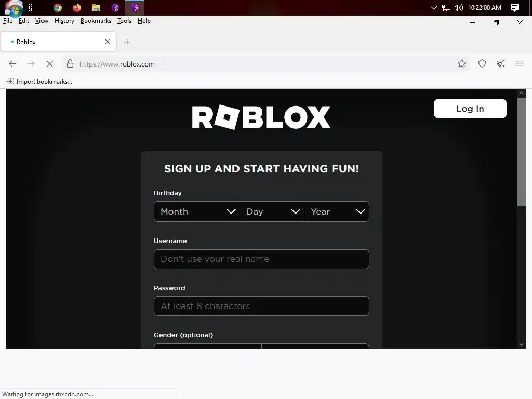Go forward one page
532x399 pixels.
(31, 64)
